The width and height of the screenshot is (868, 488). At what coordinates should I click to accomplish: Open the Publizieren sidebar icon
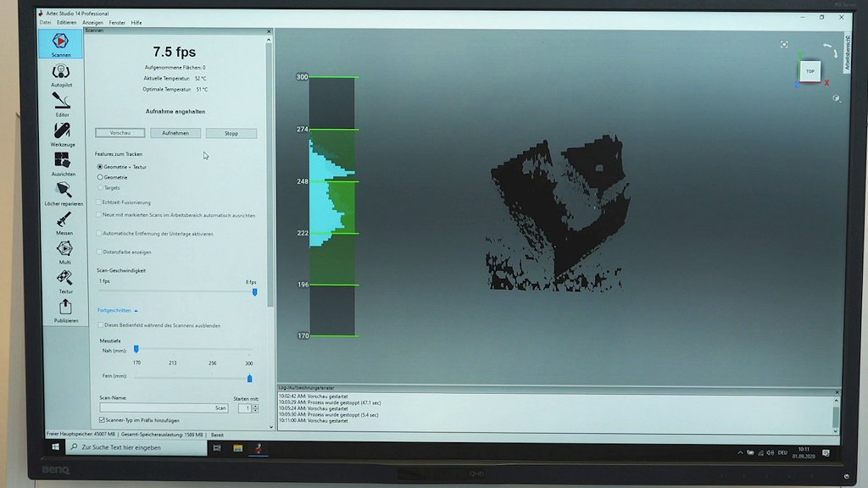coord(65,308)
